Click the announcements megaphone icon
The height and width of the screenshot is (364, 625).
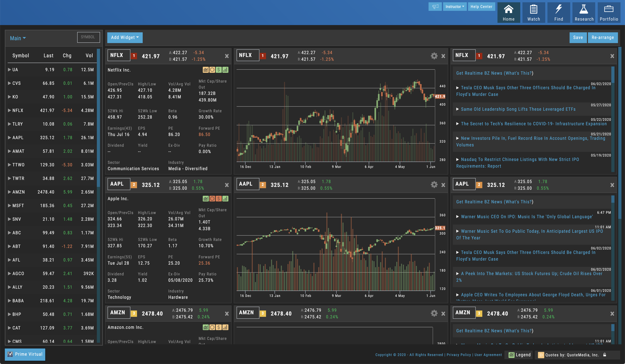tap(435, 7)
